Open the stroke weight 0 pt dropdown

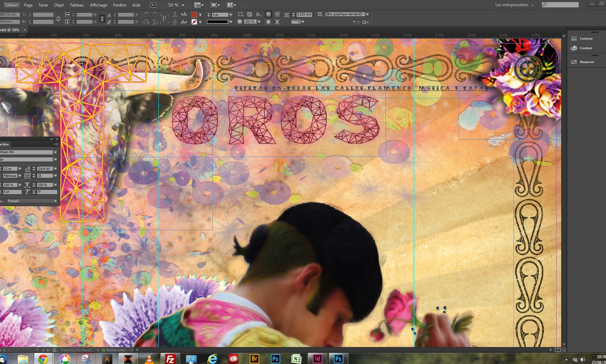231,15
